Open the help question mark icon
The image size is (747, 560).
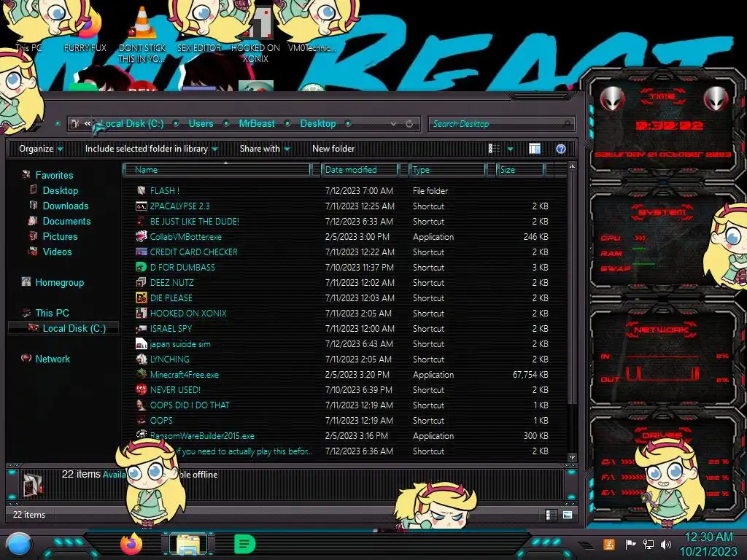(561, 149)
